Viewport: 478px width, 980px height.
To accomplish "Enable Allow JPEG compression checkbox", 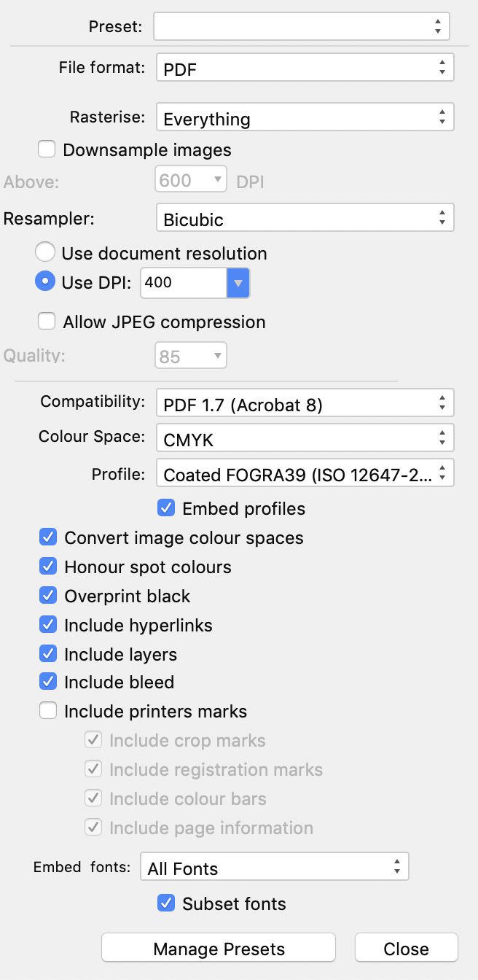I will [x=47, y=321].
